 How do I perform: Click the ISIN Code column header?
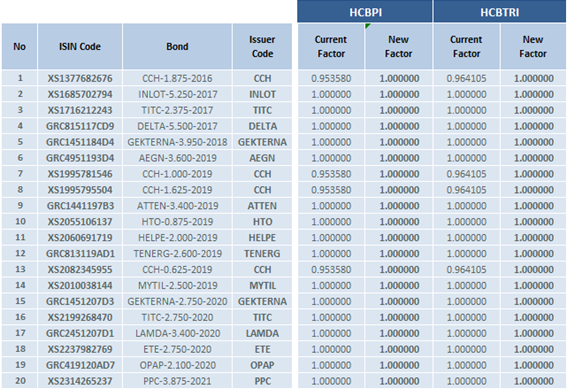[x=80, y=46]
